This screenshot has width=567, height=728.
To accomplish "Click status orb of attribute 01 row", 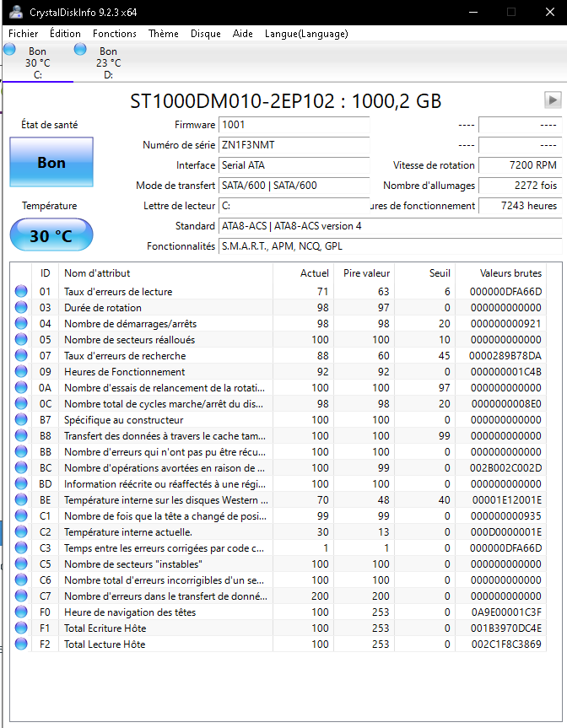I will click(x=21, y=291).
